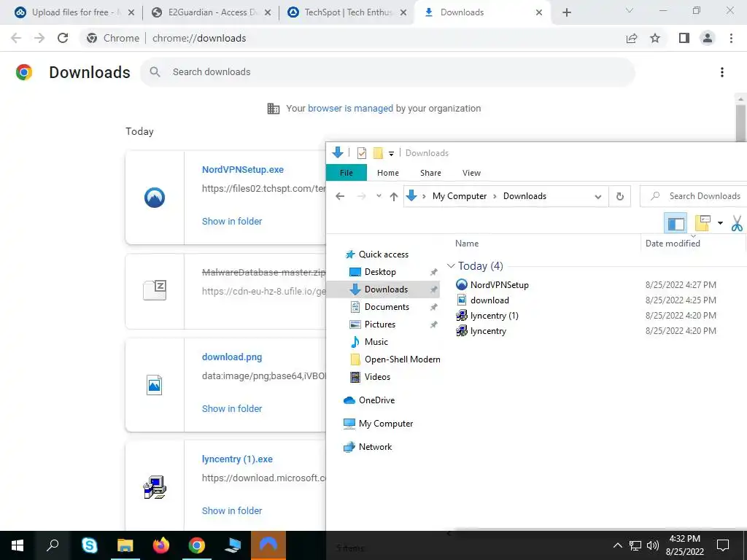Image resolution: width=747 pixels, height=560 pixels.
Task: Toggle the Explorer navigation pane button
Action: coord(676,223)
